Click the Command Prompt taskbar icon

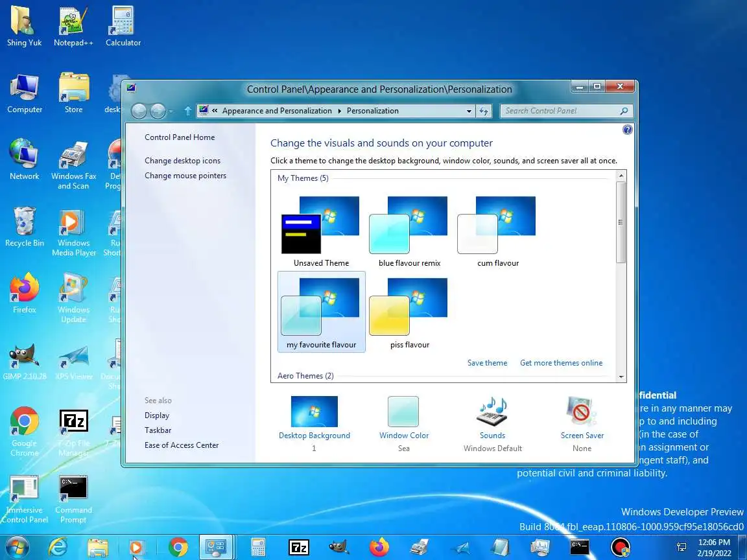[x=579, y=548]
